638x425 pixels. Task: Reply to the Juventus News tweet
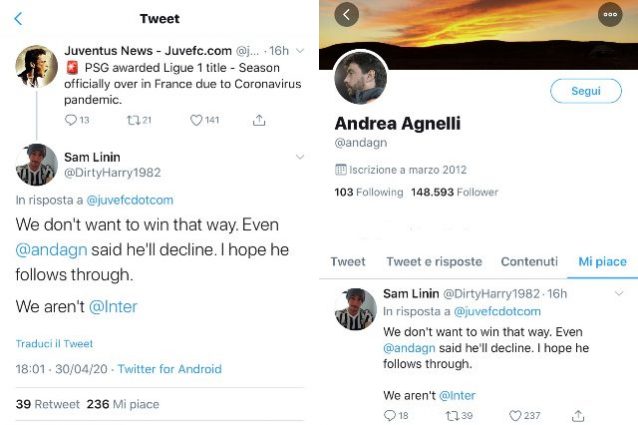[70, 120]
